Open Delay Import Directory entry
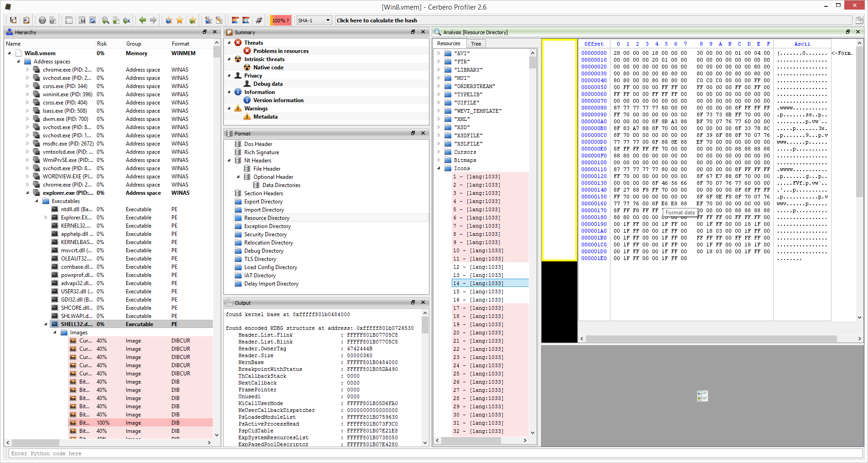 [271, 283]
